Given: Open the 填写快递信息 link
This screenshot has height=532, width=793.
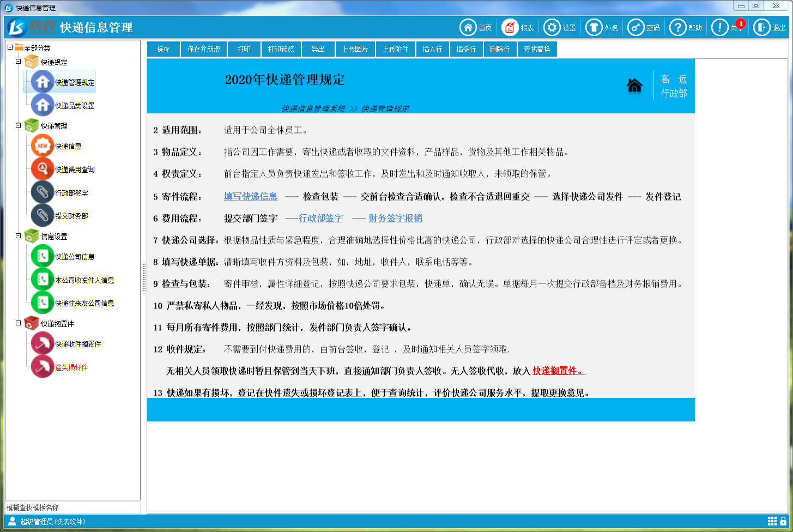Looking at the screenshot, I should pos(251,196).
